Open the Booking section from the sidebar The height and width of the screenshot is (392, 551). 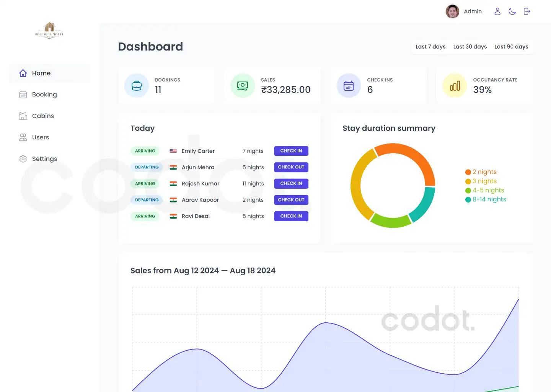click(23, 95)
